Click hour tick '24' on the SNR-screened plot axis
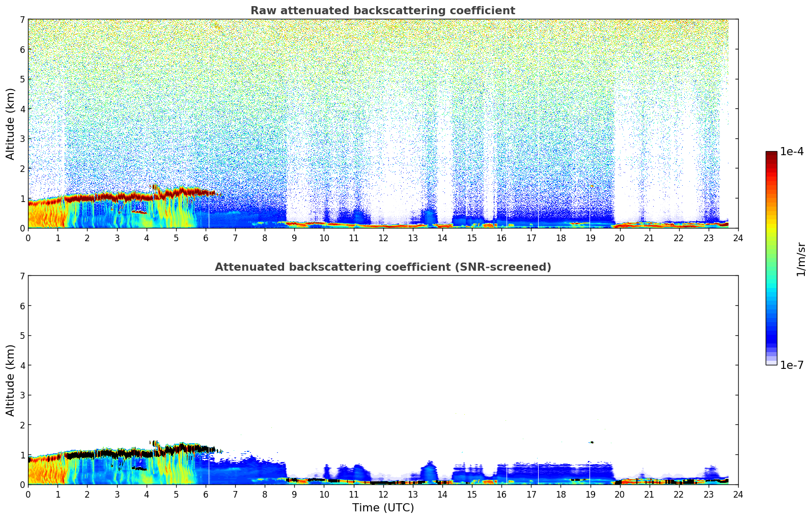The height and width of the screenshot is (519, 812). coord(738,494)
